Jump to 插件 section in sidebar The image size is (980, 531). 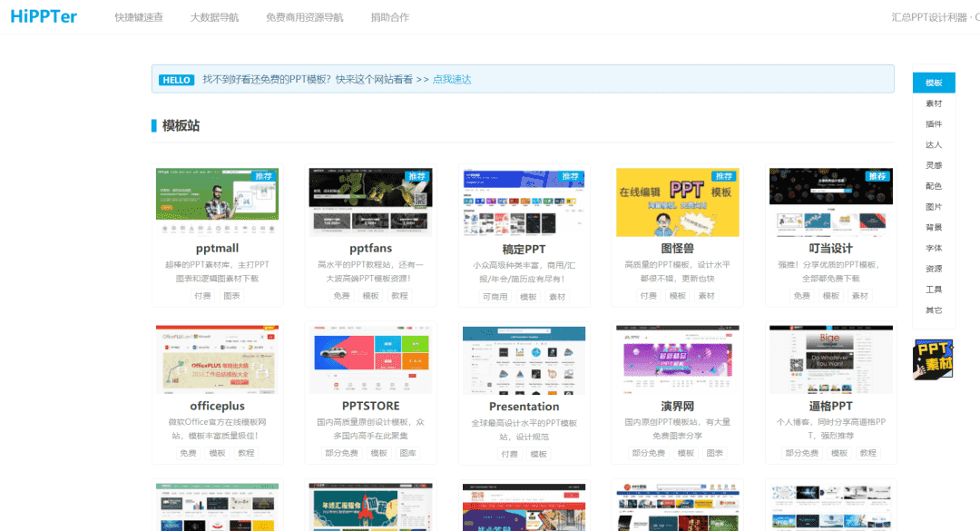coord(934,123)
